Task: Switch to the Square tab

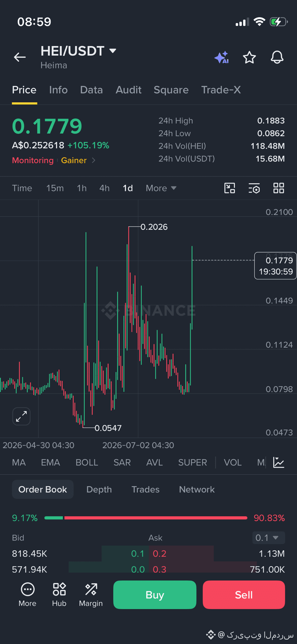Action: tap(171, 90)
